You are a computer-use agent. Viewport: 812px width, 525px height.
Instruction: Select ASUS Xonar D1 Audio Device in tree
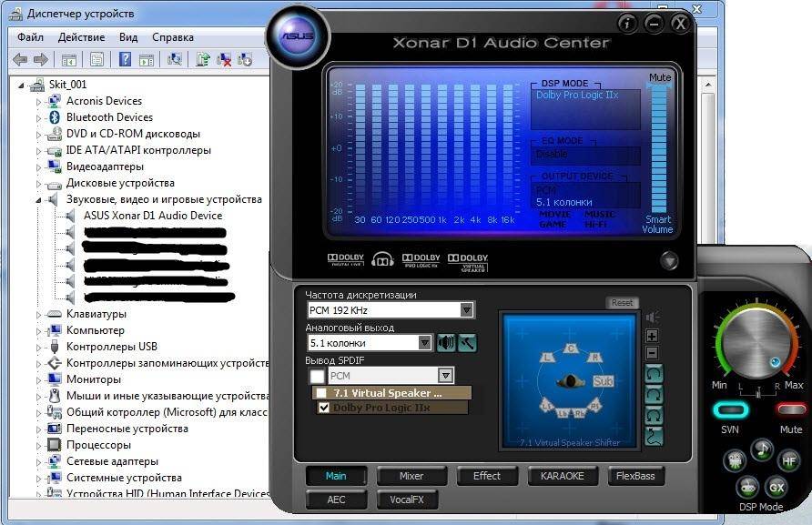[153, 216]
